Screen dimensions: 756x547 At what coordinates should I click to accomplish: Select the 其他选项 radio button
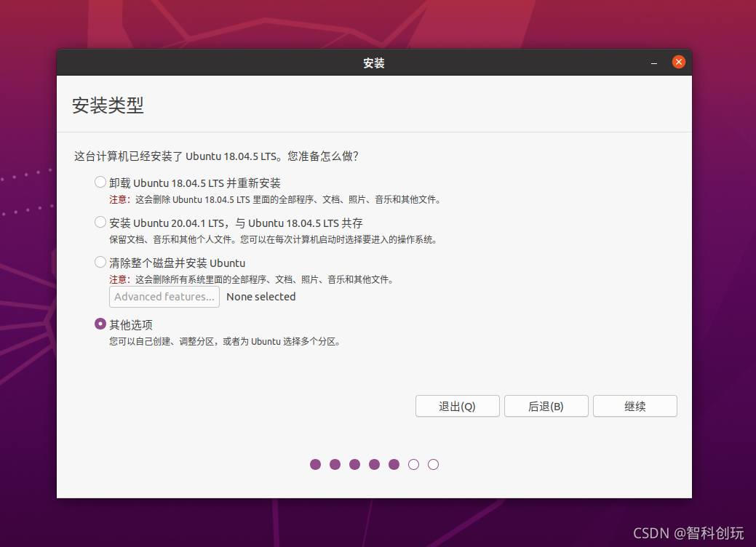coord(100,324)
